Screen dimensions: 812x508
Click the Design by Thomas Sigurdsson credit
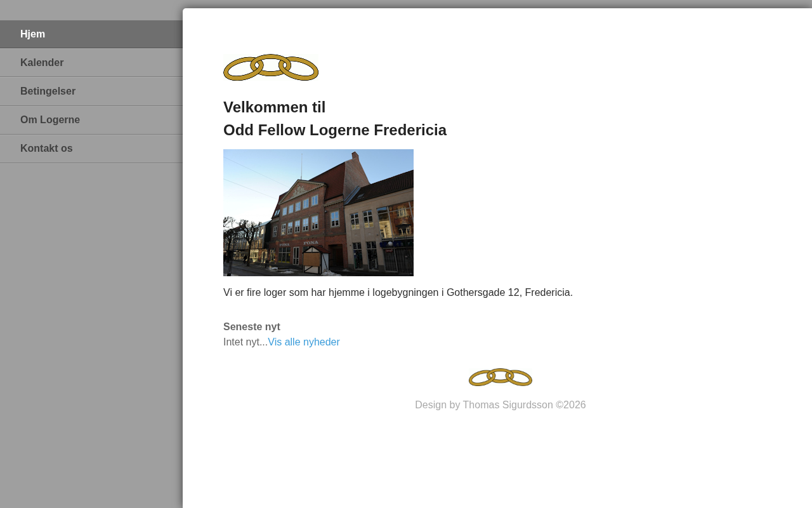pos(501,405)
